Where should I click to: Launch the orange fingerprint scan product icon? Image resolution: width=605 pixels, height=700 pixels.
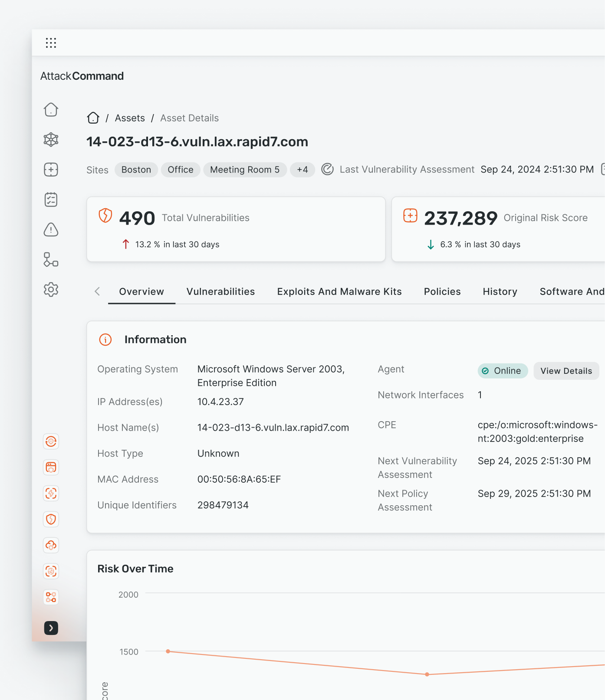51,571
